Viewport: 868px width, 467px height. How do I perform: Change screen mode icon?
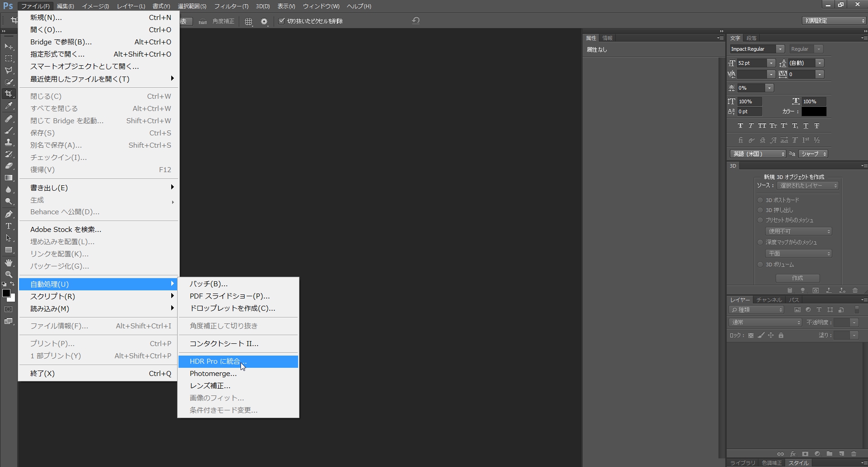(9, 321)
